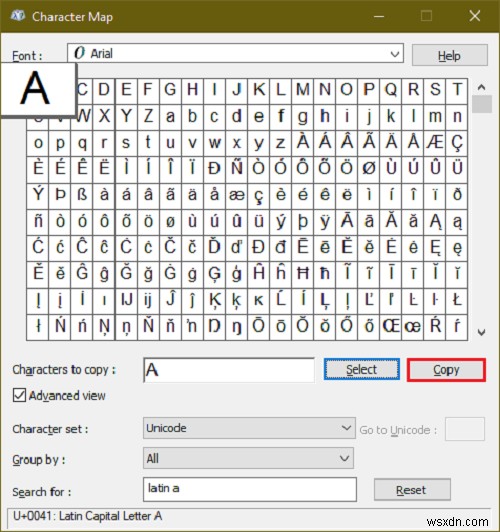This screenshot has height=532, width=500.
Task: Click the Search for field containing latin a
Action: point(250,489)
